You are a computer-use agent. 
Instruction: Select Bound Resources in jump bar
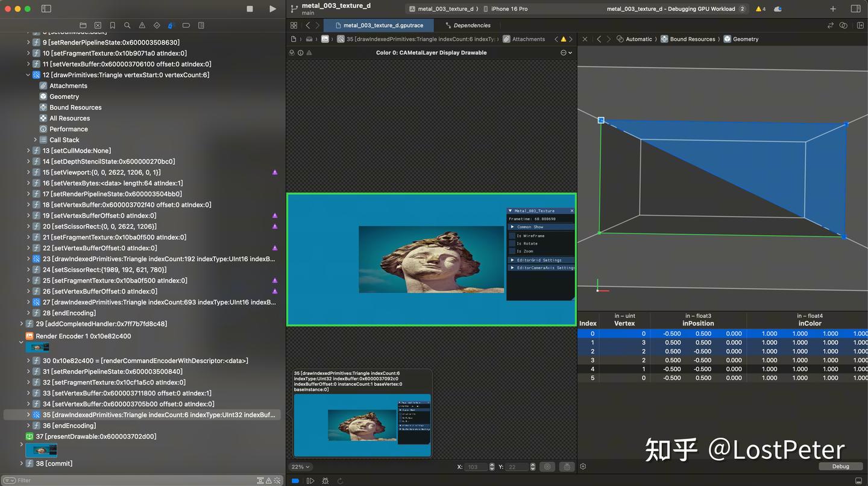click(x=688, y=39)
